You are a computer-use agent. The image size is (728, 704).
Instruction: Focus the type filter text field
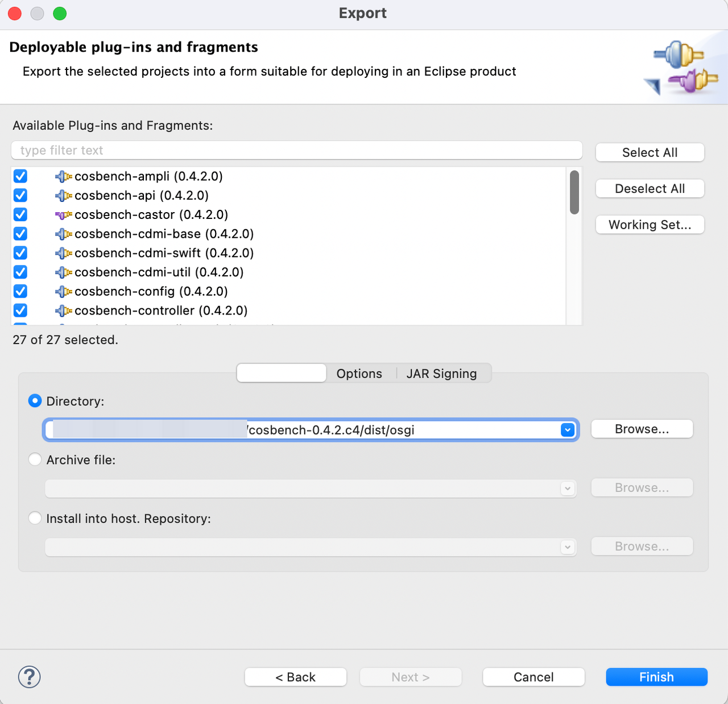[297, 151]
